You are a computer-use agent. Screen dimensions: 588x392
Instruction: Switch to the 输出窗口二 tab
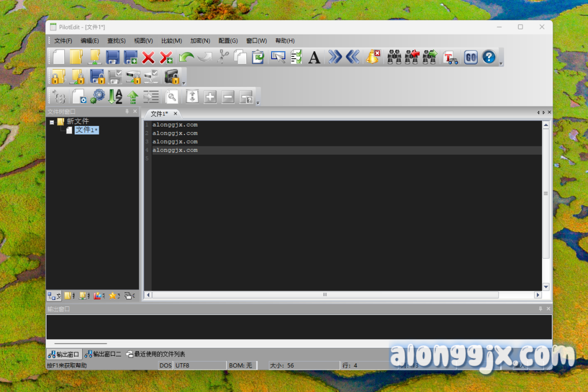[x=103, y=354]
